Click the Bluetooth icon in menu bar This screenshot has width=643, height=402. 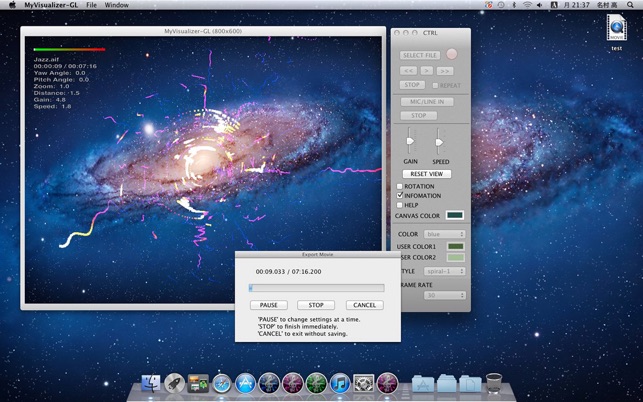click(x=514, y=5)
